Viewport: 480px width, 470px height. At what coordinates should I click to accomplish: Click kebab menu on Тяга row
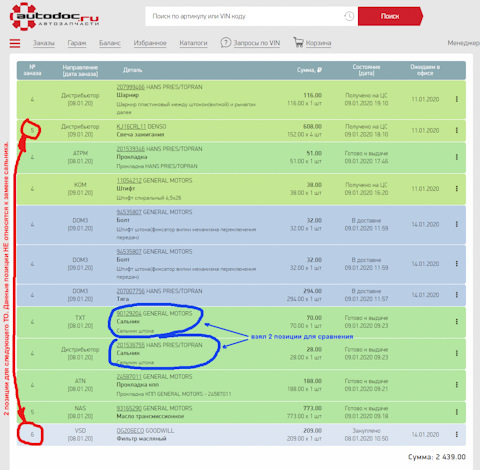(457, 295)
